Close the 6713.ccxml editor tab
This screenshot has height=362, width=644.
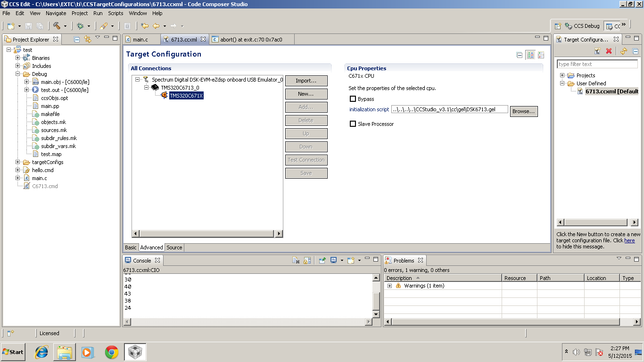pos(203,40)
